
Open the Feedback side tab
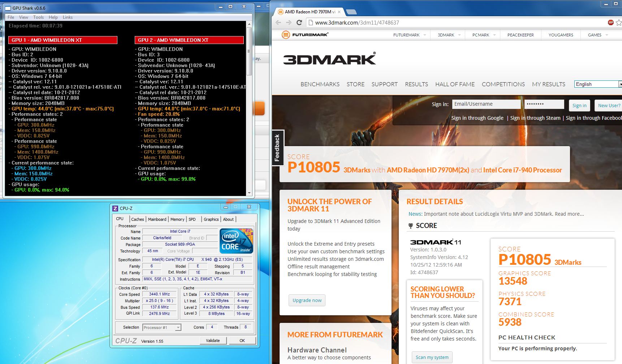[x=277, y=148]
